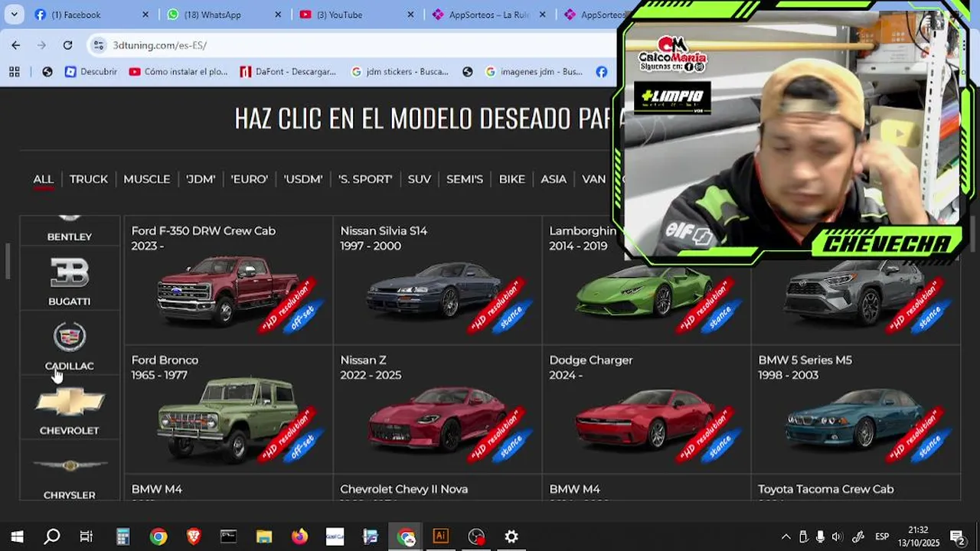Screen dimensions: 980x551
Task: Open Settings gear on the taskbar
Action: tap(511, 536)
